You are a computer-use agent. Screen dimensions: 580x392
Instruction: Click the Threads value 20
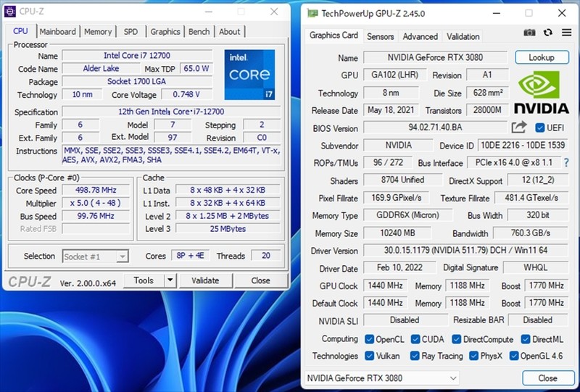click(265, 256)
